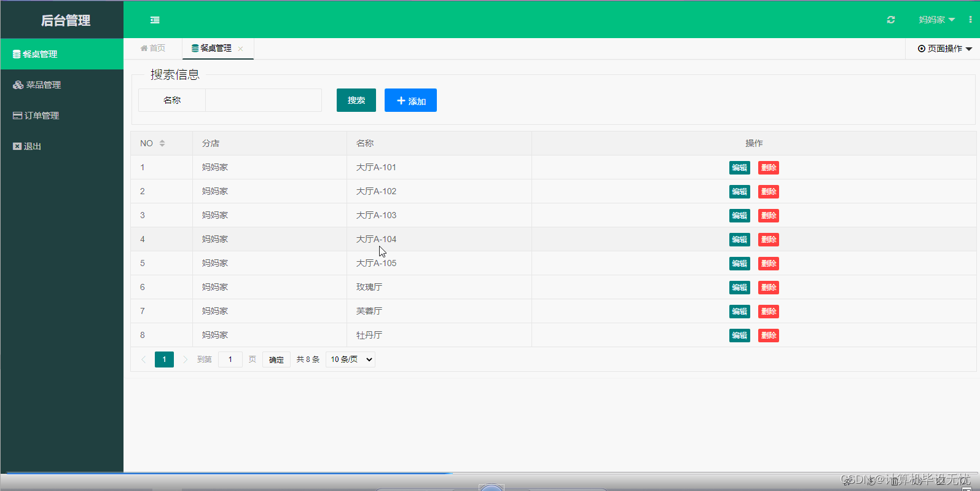Go to the next page arrow
The image size is (980, 491).
coord(185,359)
